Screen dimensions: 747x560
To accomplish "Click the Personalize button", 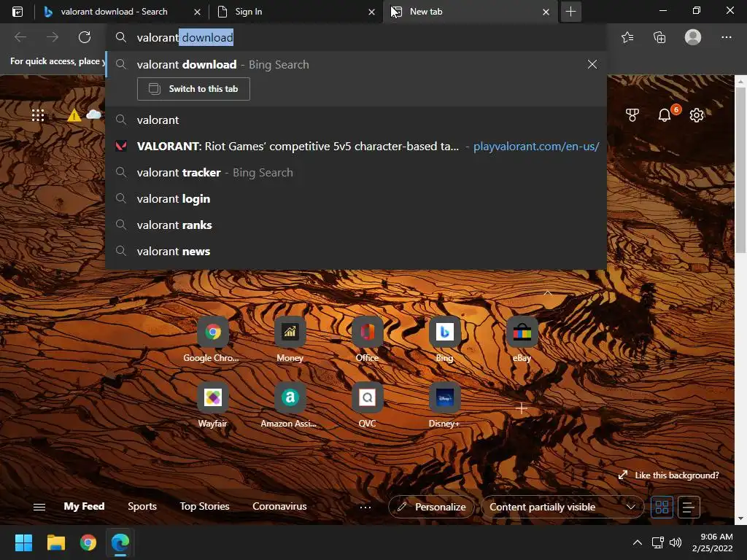I will click(431, 507).
